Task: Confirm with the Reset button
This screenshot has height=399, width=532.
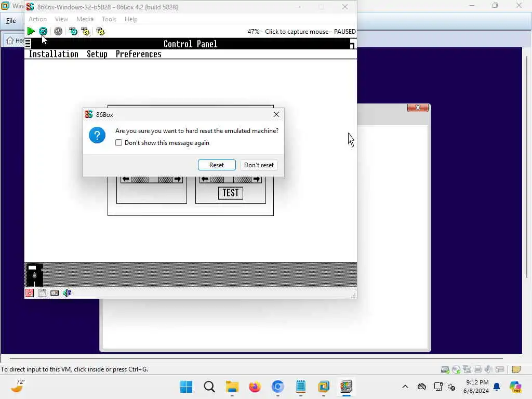Action: (217, 165)
